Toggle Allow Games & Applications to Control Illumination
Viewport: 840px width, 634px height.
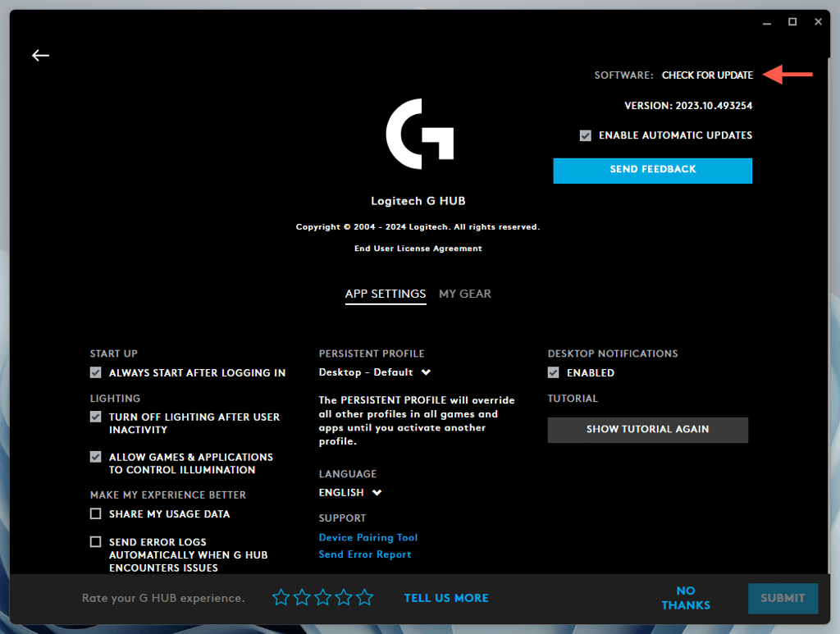point(95,457)
